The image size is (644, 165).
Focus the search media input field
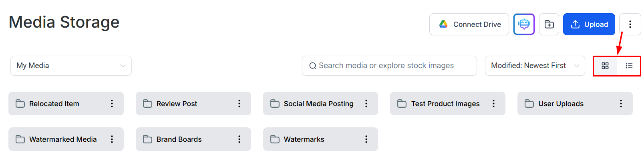(388, 66)
